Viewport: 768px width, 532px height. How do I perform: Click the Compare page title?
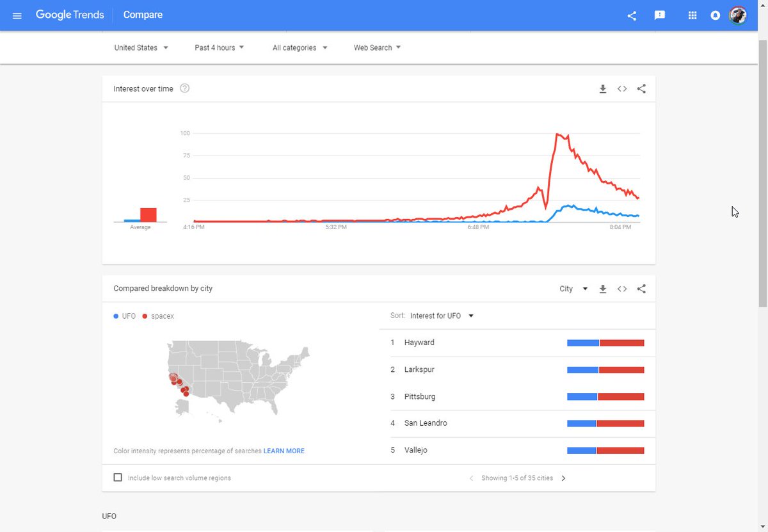[143, 15]
